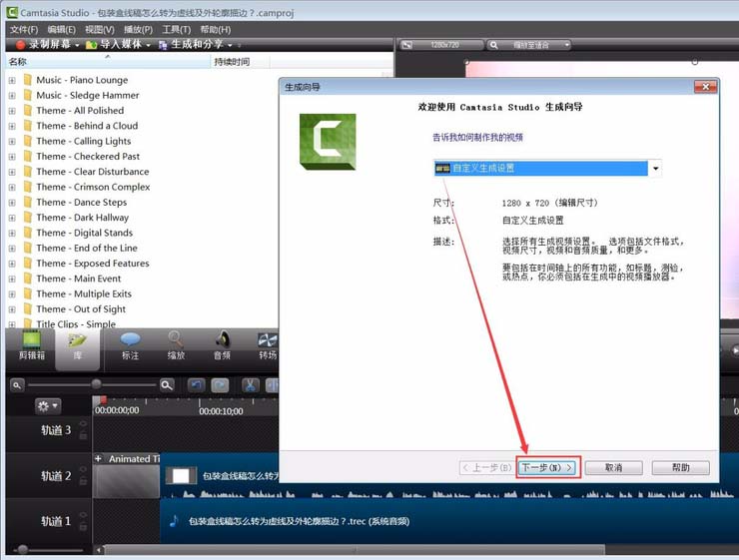This screenshot has width=739, height=560.
Task: Open the 缩放至适合 shrink-to-fit dropdown
Action: [x=566, y=45]
